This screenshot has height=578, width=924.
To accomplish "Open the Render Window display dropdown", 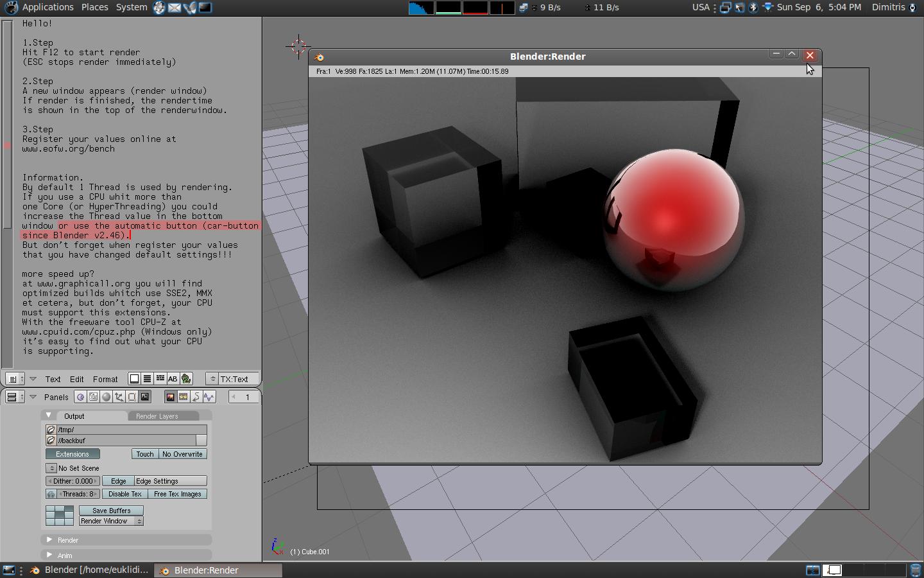I will pos(111,521).
